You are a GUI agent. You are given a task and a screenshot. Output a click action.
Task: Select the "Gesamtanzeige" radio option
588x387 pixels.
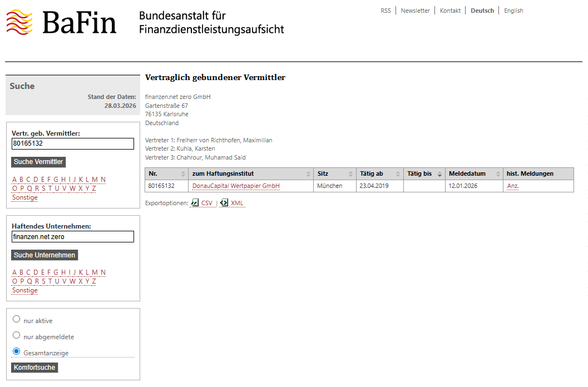17,351
